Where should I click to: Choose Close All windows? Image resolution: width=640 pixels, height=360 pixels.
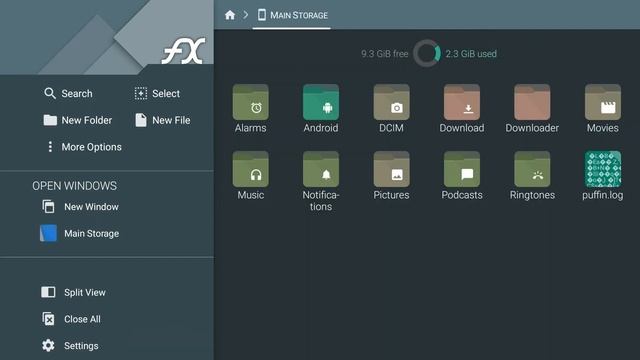click(x=71, y=319)
